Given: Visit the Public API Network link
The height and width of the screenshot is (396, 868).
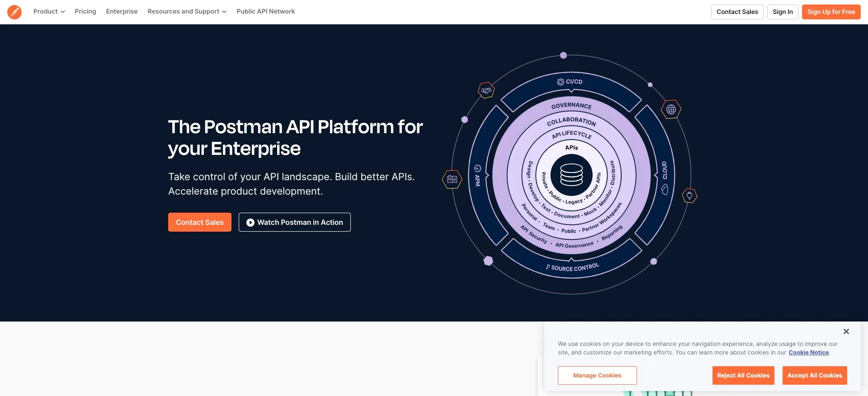Looking at the screenshot, I should point(265,11).
